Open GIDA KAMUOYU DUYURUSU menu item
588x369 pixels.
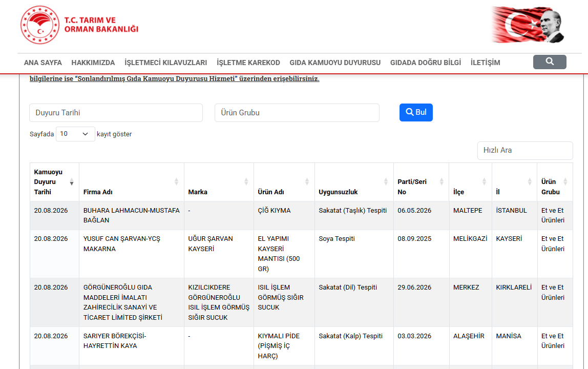(335, 63)
